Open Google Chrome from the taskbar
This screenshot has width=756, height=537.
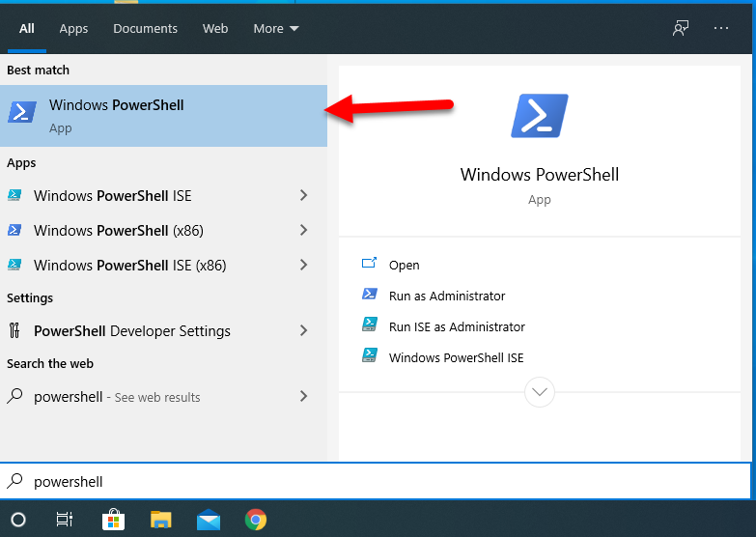256,520
